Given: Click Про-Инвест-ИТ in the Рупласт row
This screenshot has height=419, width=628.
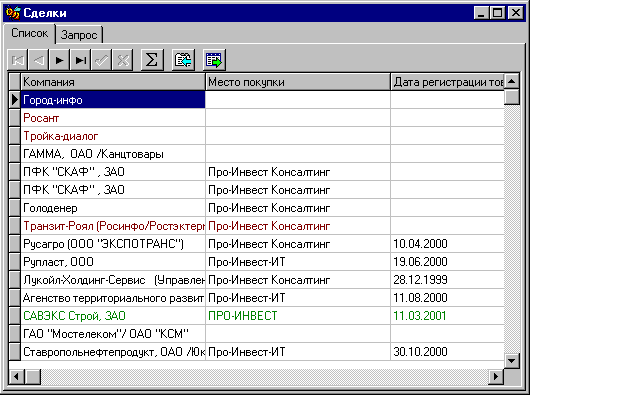Looking at the screenshot, I should pos(298,262).
